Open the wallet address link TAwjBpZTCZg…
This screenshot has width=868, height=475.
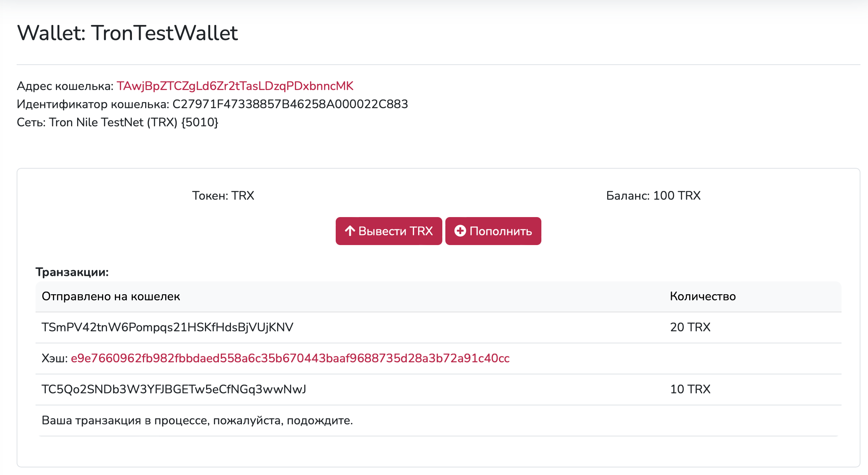pyautogui.click(x=235, y=86)
